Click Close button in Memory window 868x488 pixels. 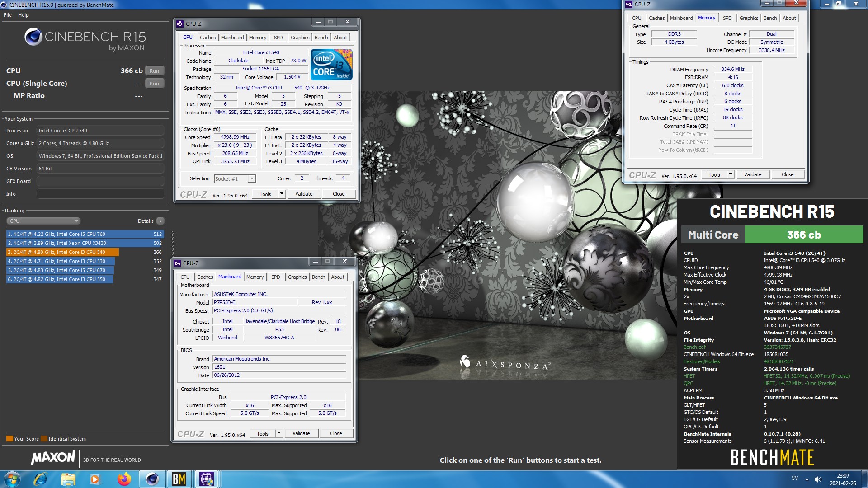pyautogui.click(x=788, y=174)
